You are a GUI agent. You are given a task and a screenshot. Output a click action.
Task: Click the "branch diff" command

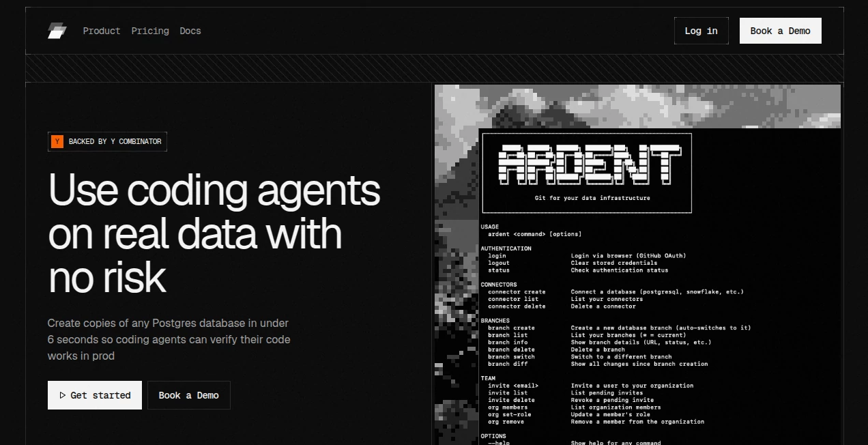click(508, 364)
